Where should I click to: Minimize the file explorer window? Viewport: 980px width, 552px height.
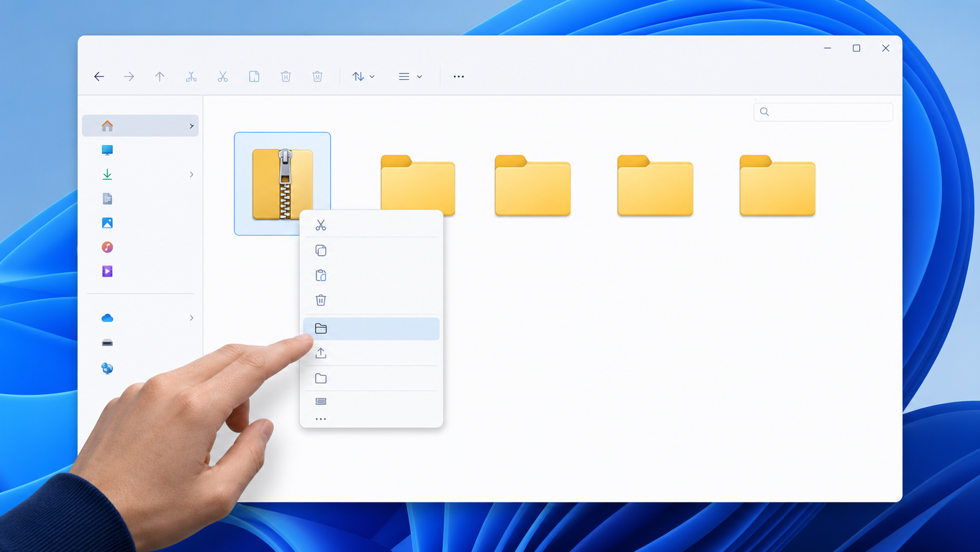coord(827,48)
